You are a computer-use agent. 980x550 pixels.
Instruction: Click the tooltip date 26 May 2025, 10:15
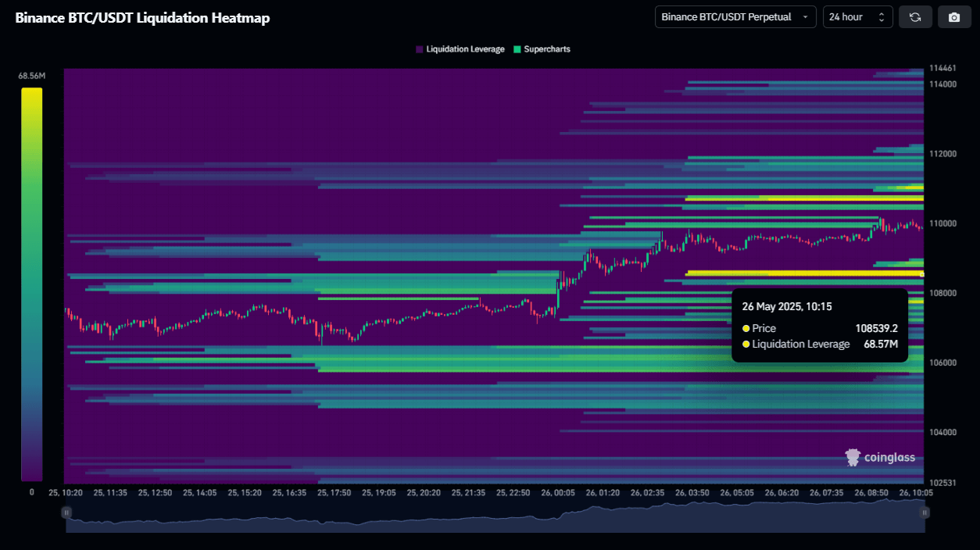tap(787, 306)
